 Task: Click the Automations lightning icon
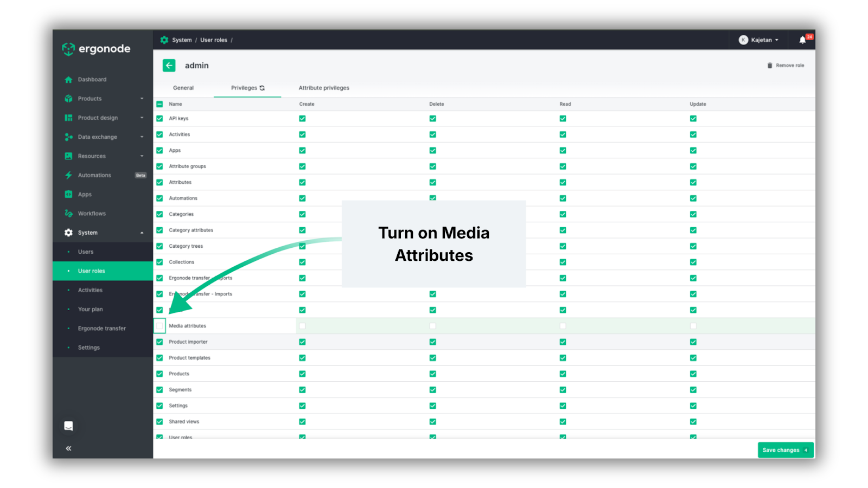click(x=68, y=175)
